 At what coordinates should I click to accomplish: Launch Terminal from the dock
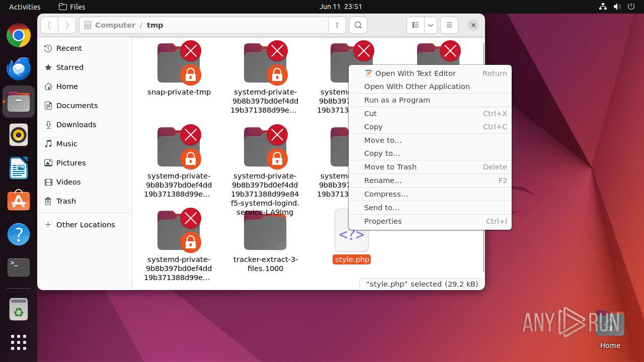coord(19,267)
